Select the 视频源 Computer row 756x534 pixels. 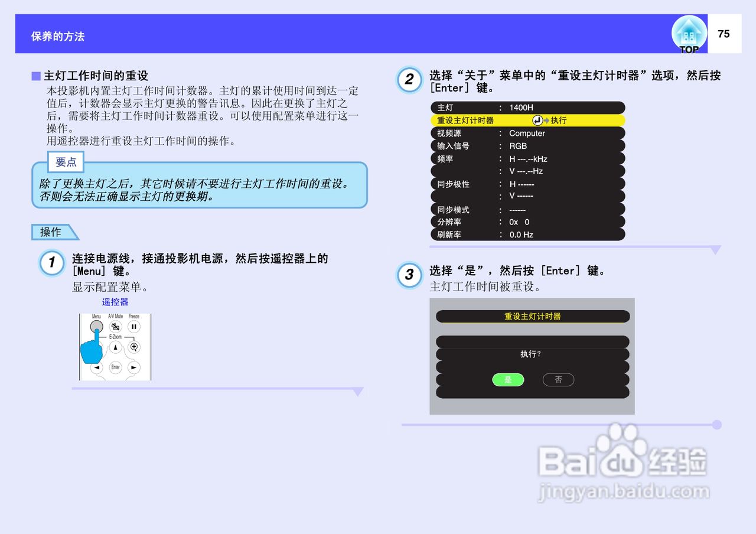527,133
